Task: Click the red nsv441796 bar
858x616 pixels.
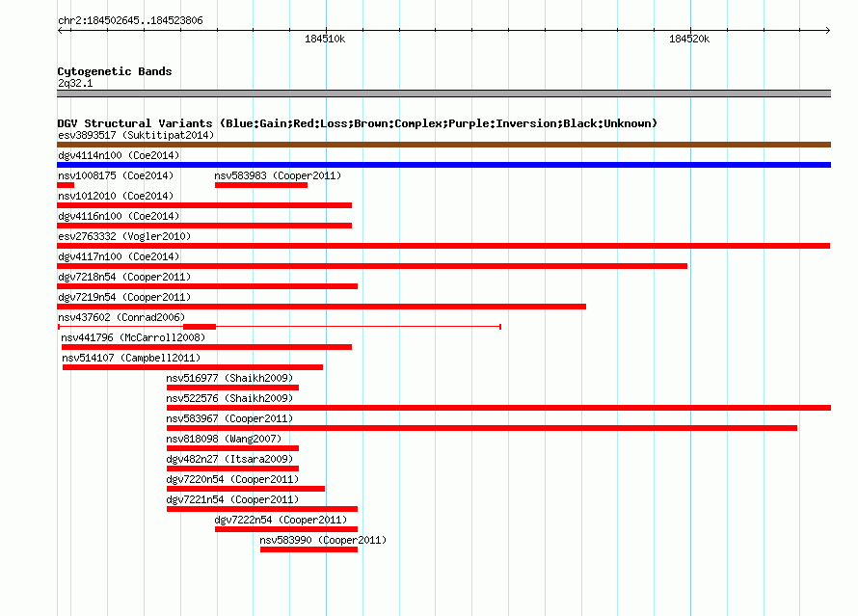Action: [x=207, y=347]
